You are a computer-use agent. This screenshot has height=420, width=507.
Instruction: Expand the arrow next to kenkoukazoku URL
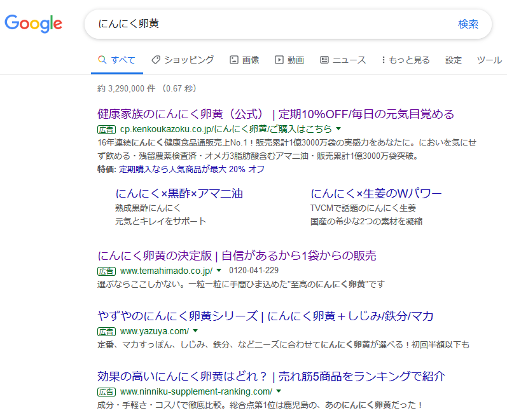pyautogui.click(x=338, y=129)
